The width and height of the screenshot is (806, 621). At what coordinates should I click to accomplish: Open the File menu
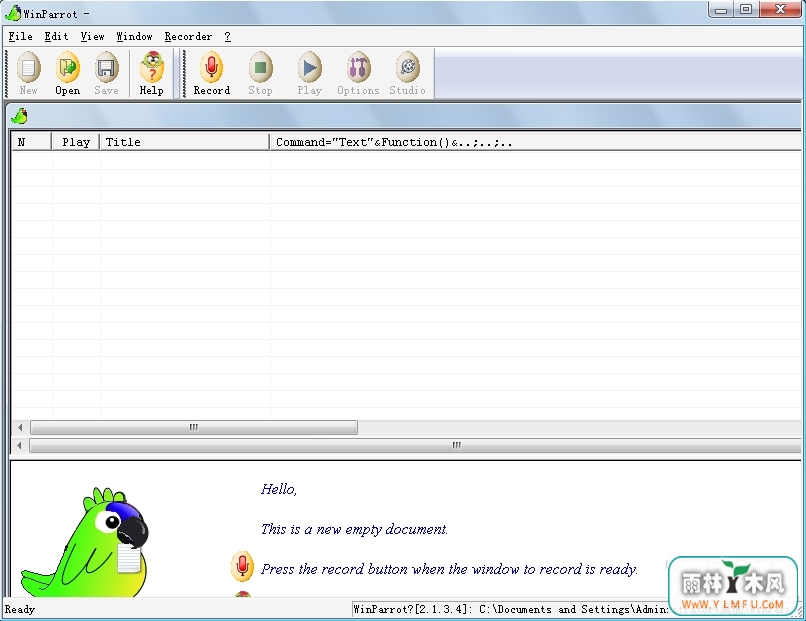click(x=21, y=36)
